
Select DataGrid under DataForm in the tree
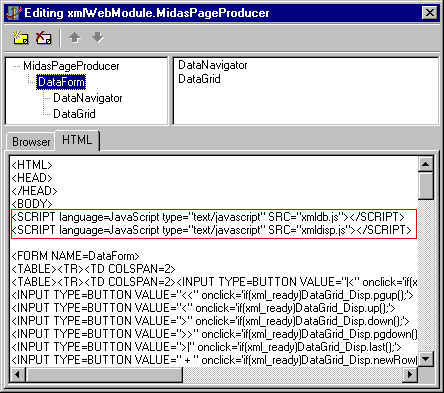[74, 114]
